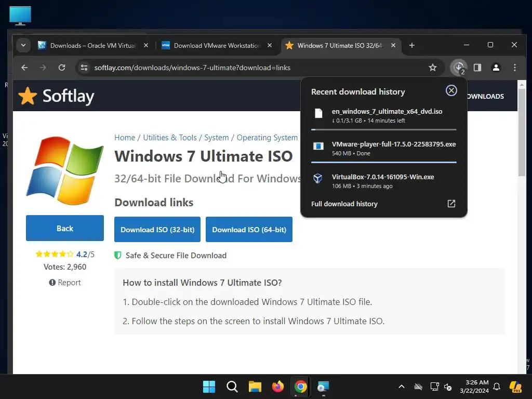Open the Windows Start menu
The height and width of the screenshot is (399, 532).
(x=209, y=387)
